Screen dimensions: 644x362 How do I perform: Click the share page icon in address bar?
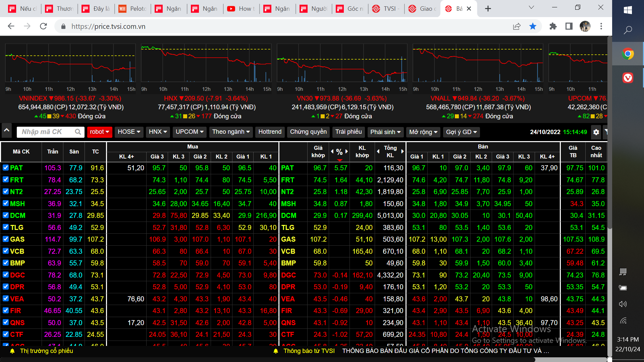tap(517, 26)
